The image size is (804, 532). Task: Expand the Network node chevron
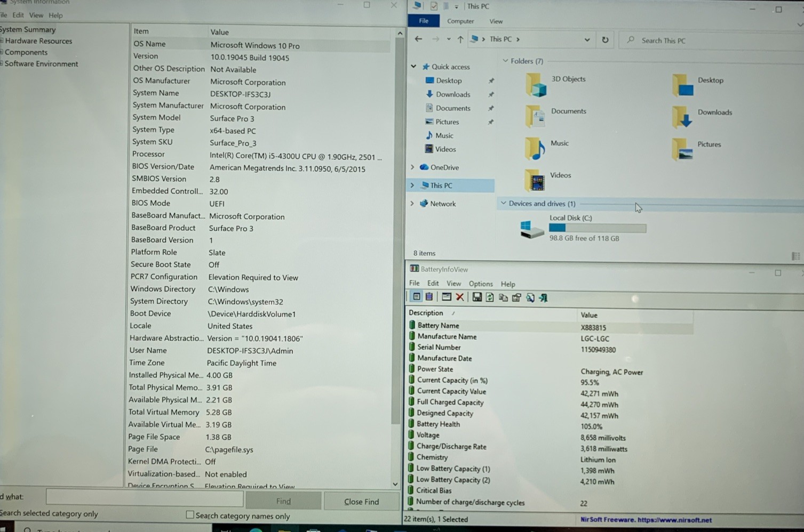pyautogui.click(x=412, y=204)
